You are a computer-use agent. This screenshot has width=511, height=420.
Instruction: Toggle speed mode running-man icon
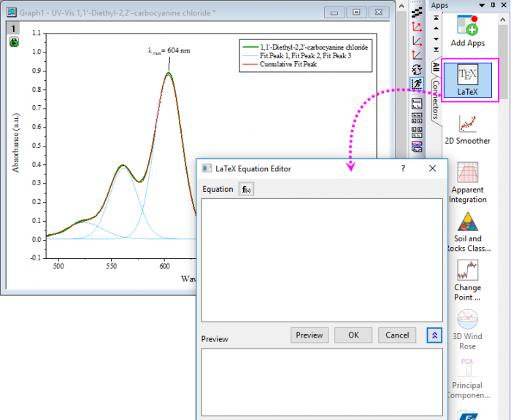point(417,85)
